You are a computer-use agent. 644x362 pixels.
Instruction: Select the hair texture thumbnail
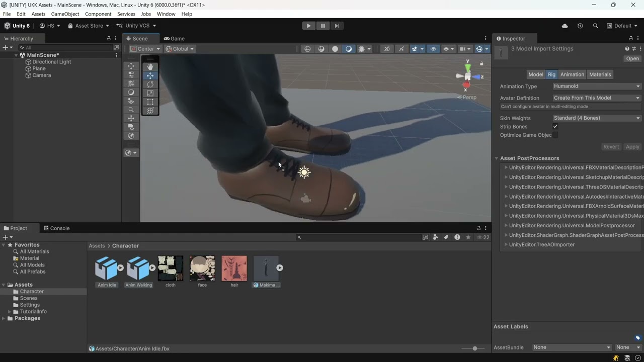(234, 268)
